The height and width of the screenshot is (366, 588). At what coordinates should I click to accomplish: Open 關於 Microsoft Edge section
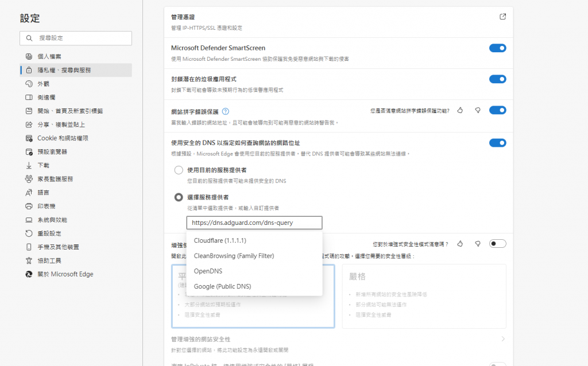click(76, 274)
